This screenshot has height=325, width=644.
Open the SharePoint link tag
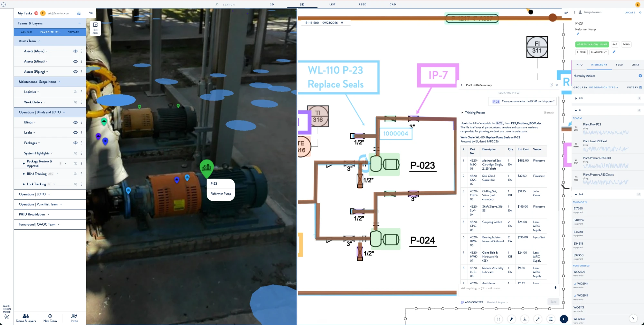[599, 52]
